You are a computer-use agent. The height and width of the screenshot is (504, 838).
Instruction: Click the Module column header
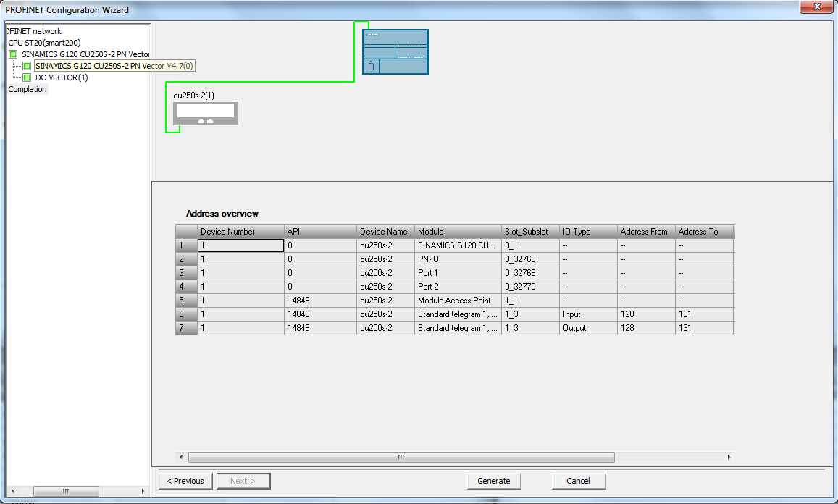point(458,232)
